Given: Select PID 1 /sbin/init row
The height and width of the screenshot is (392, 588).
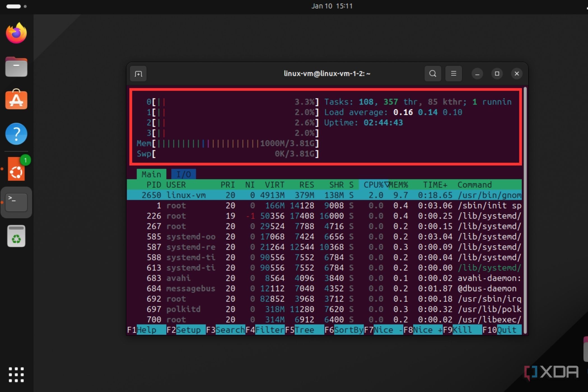Looking at the screenshot, I should 324,206.
